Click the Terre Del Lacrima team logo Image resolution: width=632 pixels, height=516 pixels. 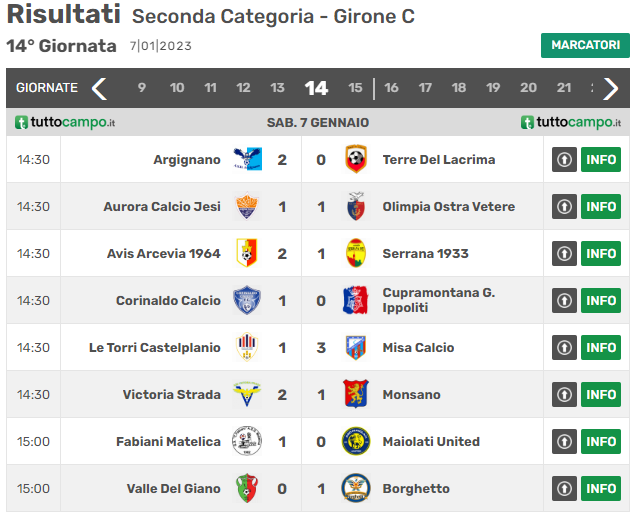pyautogui.click(x=356, y=159)
